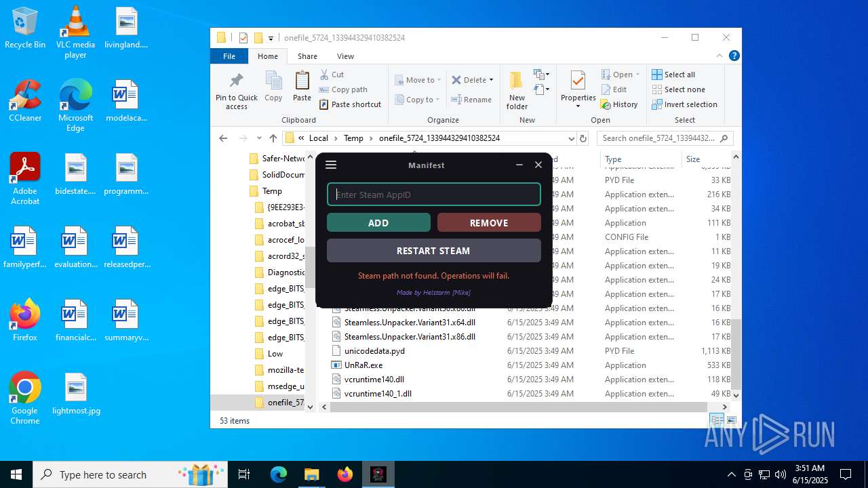Open the Copy to dropdown

418,100
